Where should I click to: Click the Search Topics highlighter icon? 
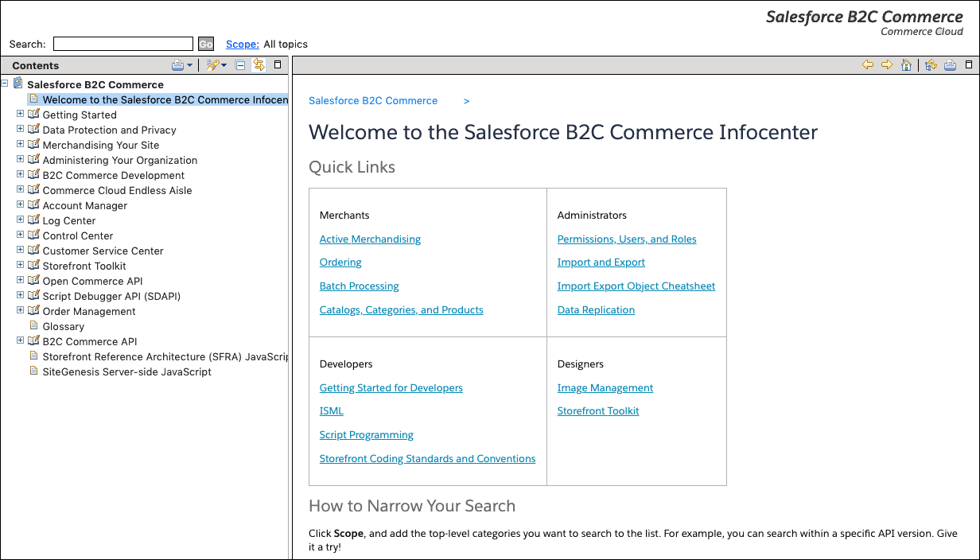212,65
